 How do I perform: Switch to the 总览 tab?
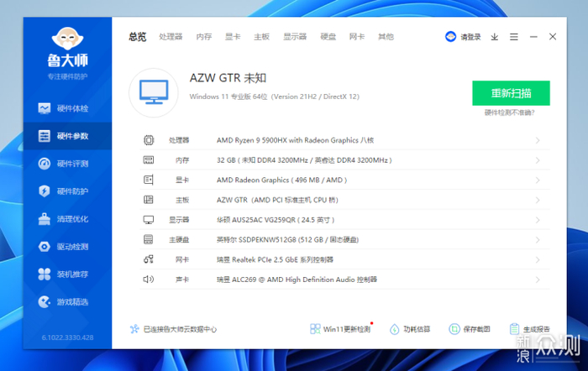pyautogui.click(x=138, y=37)
